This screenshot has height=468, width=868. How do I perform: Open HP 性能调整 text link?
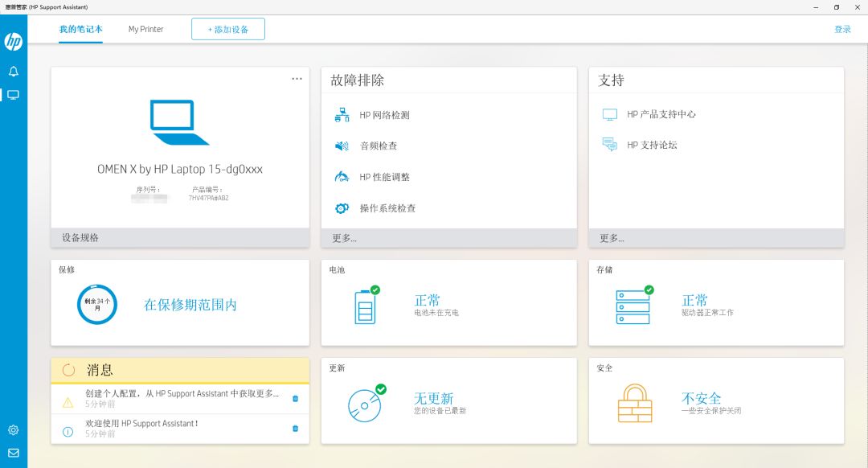385,177
